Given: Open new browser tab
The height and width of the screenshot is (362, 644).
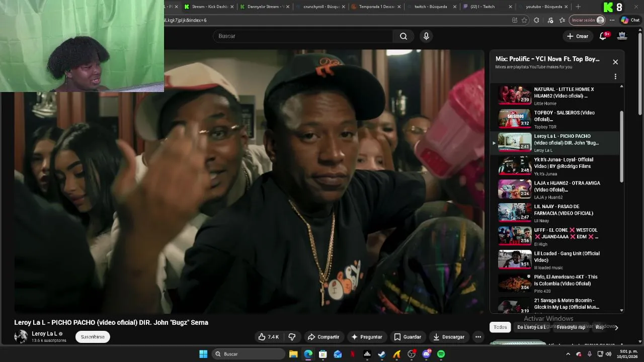Looking at the screenshot, I should click(578, 7).
